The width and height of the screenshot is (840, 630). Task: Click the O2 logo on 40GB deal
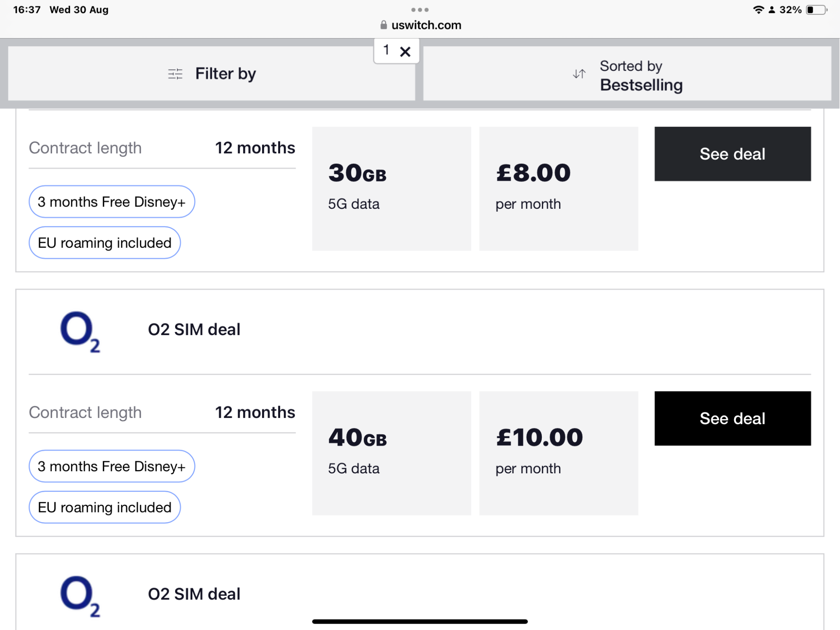pos(80,331)
